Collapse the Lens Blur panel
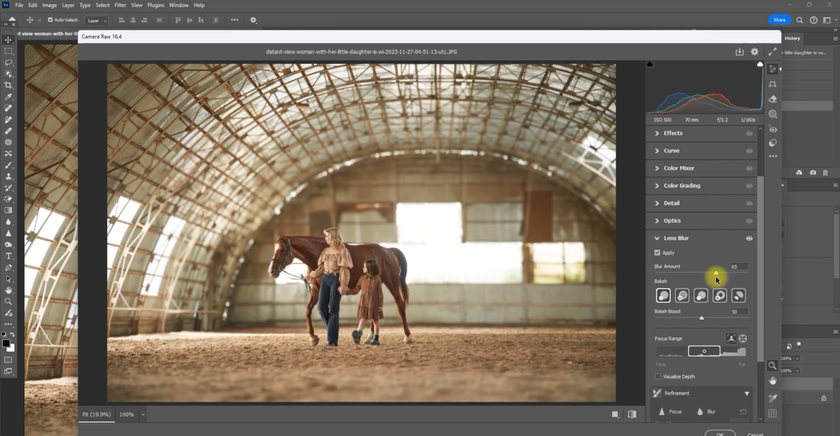Viewport: 840px width, 436px height. [657, 238]
